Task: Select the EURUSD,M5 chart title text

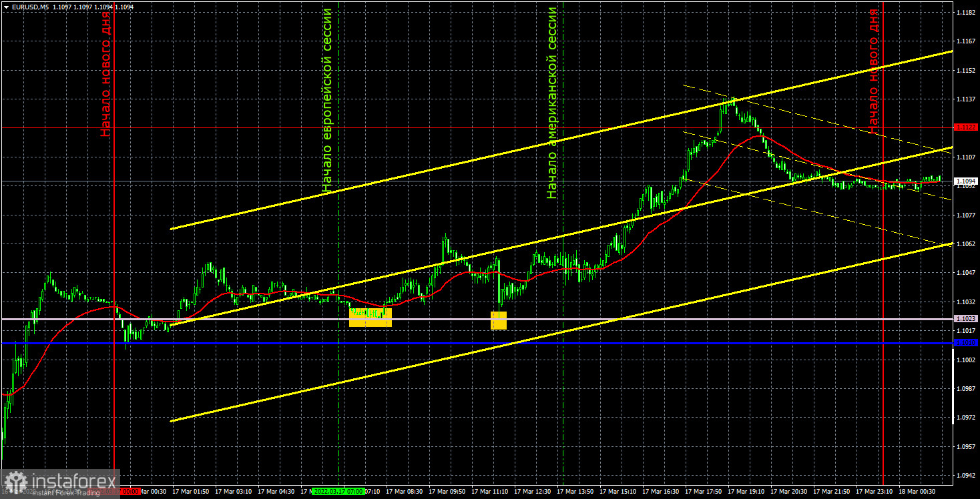Action: [29, 6]
